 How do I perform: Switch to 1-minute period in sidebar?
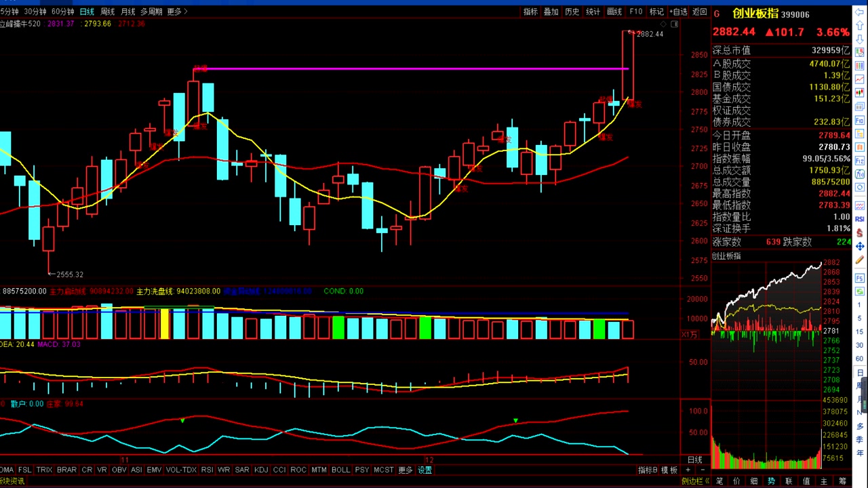coord(860,305)
